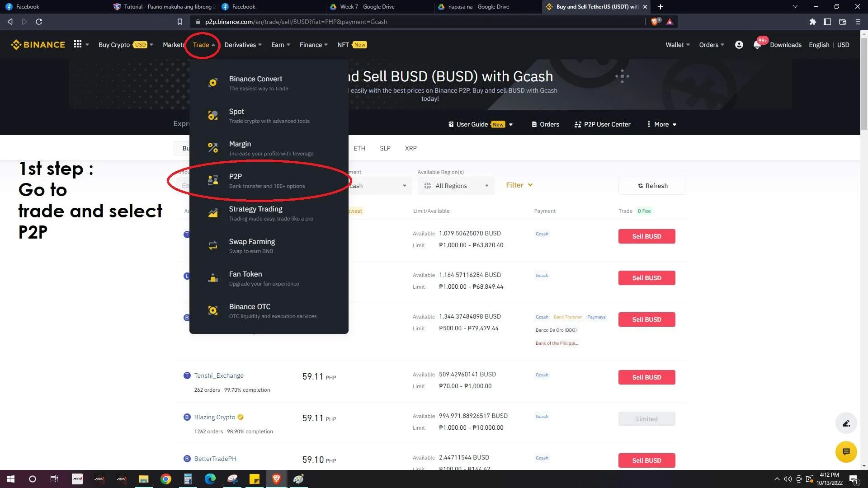Open the All Regions dropdown
868x488 pixels.
tap(456, 186)
